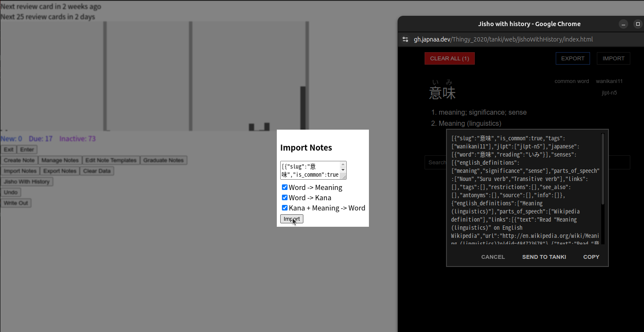Click CLEAR ALL (1) in the Jisho page

[x=449, y=58]
